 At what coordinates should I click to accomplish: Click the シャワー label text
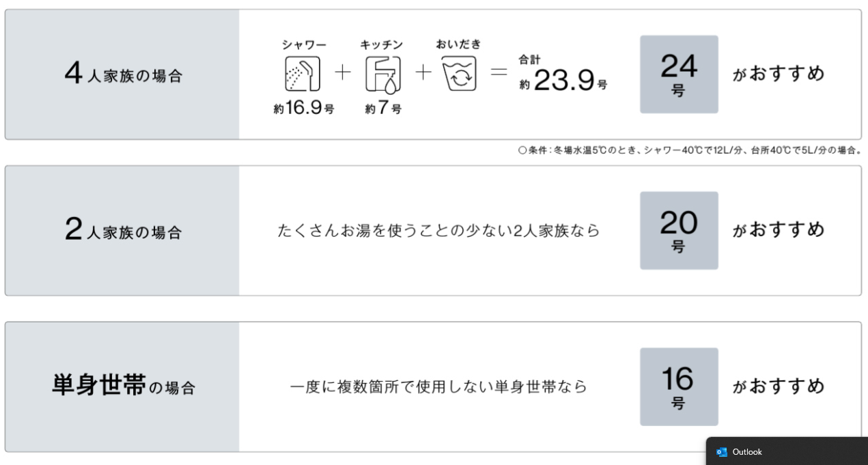click(x=304, y=45)
